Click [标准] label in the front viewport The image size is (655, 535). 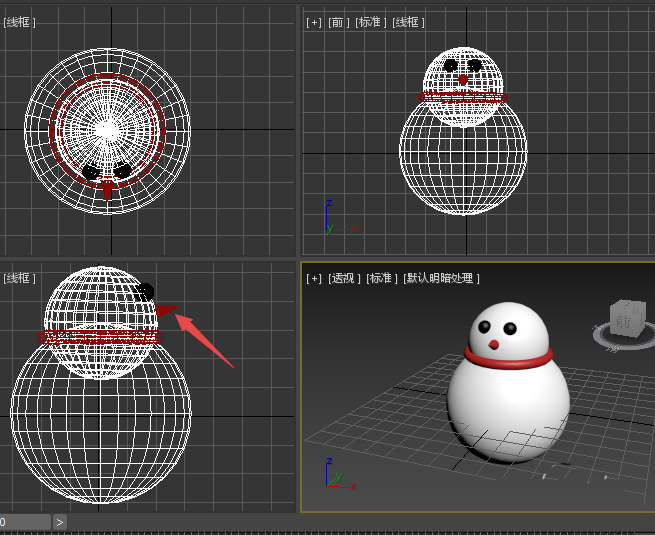370,22
